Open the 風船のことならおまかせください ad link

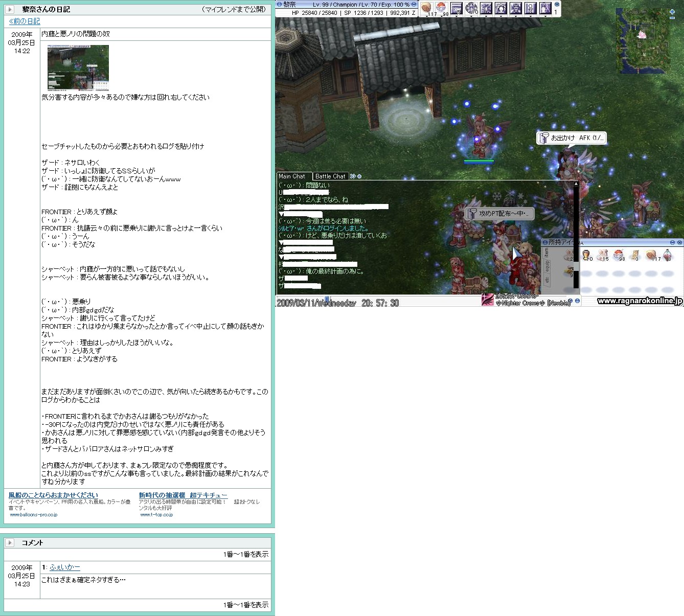click(x=53, y=495)
